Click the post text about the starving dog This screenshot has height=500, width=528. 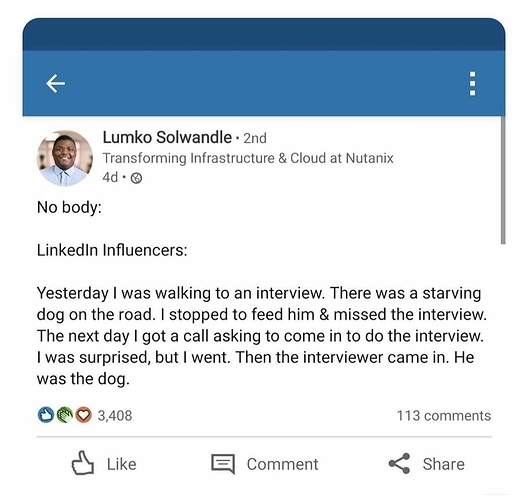[x=262, y=336]
